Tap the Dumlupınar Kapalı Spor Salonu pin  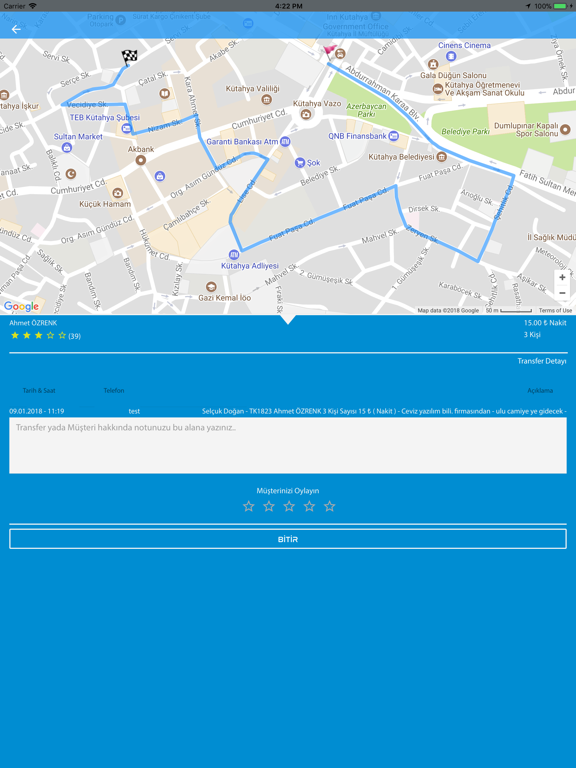pyautogui.click(x=565, y=129)
